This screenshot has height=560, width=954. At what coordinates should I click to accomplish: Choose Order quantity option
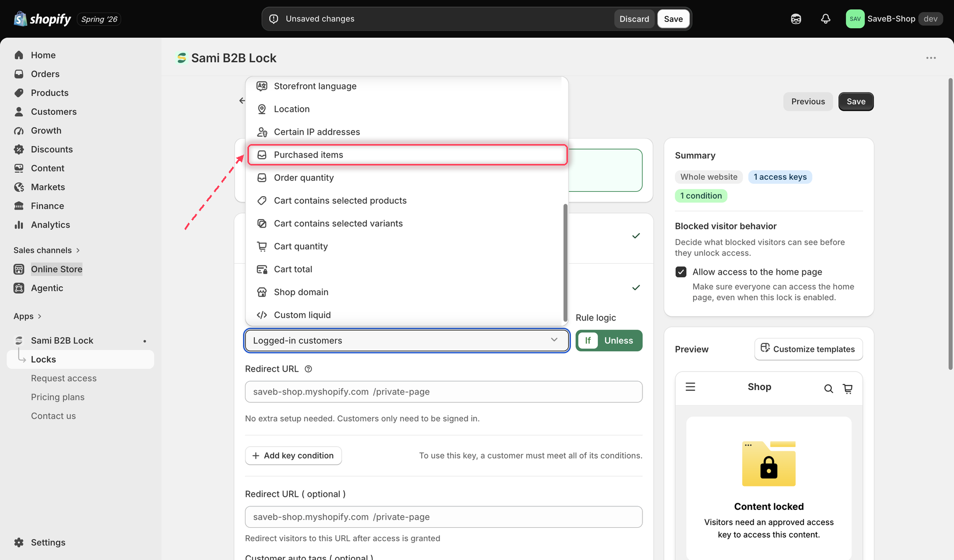point(407,178)
